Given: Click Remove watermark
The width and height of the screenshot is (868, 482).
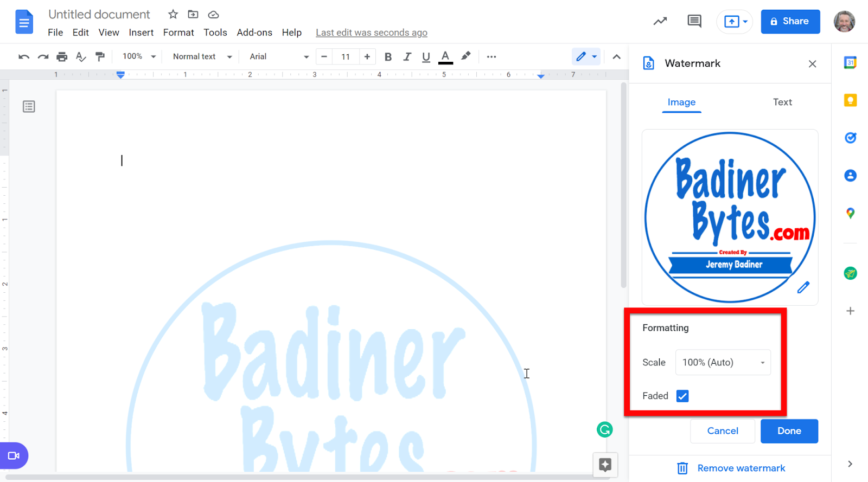Looking at the screenshot, I should coord(731,468).
